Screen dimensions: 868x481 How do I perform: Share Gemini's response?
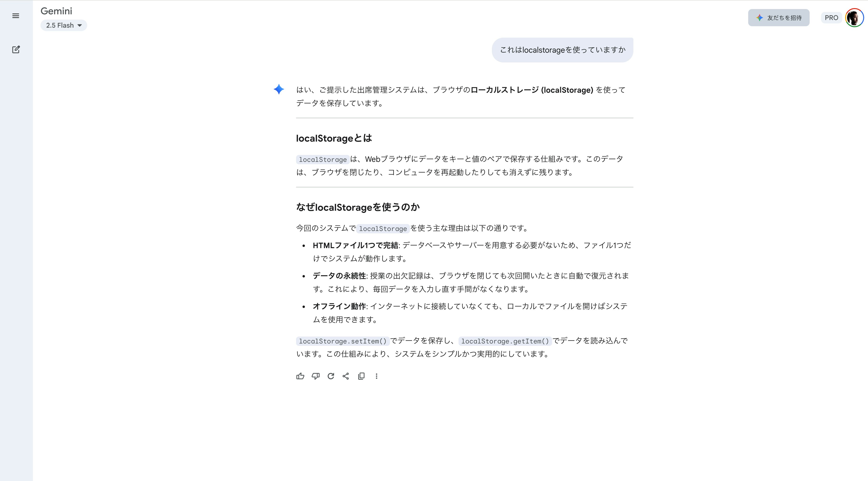pos(346,376)
